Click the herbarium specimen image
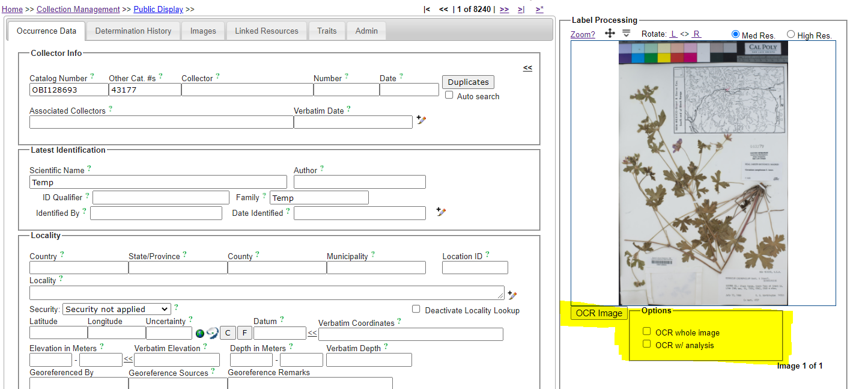The height and width of the screenshot is (389, 868). click(x=703, y=173)
